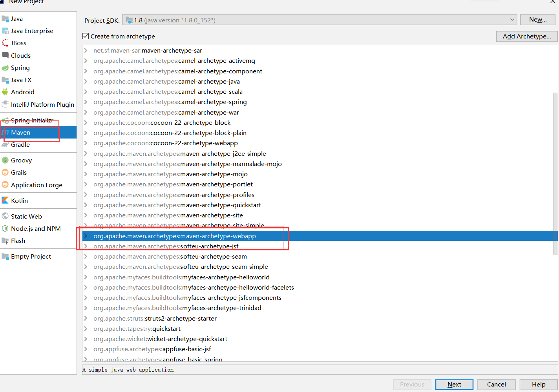The width and height of the screenshot is (559, 392).
Task: Expand maven-archetype-webapp row
Action: 86,236
